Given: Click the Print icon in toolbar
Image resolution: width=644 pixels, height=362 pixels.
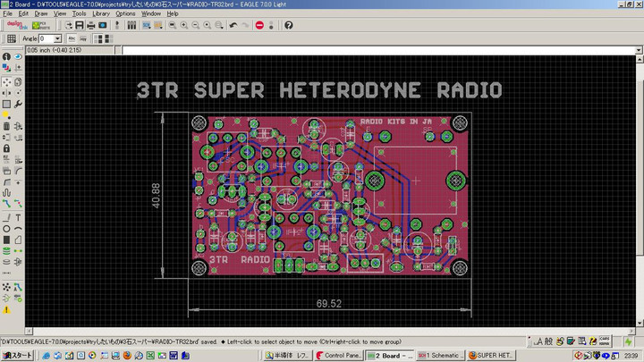Looking at the screenshot, I should 91,25.
